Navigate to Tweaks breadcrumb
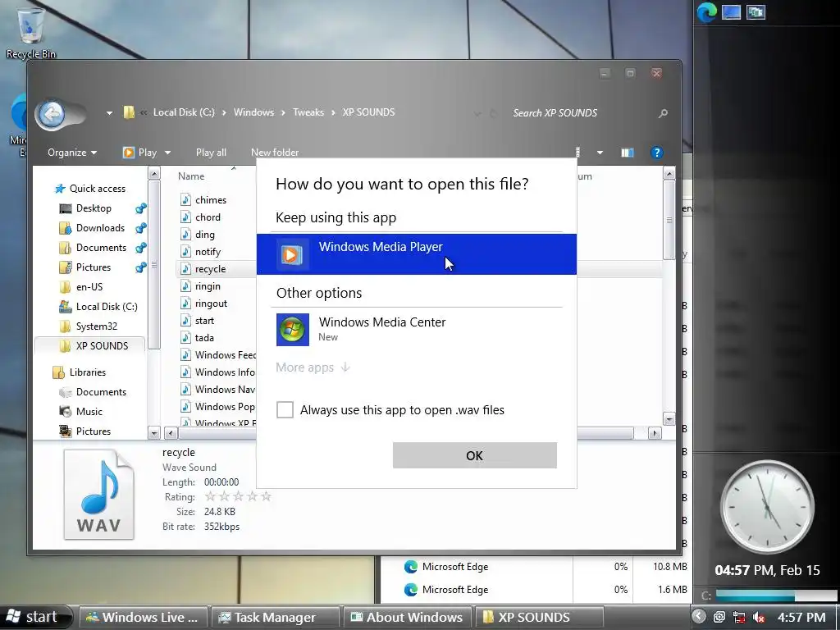The height and width of the screenshot is (630, 840). 308,112
